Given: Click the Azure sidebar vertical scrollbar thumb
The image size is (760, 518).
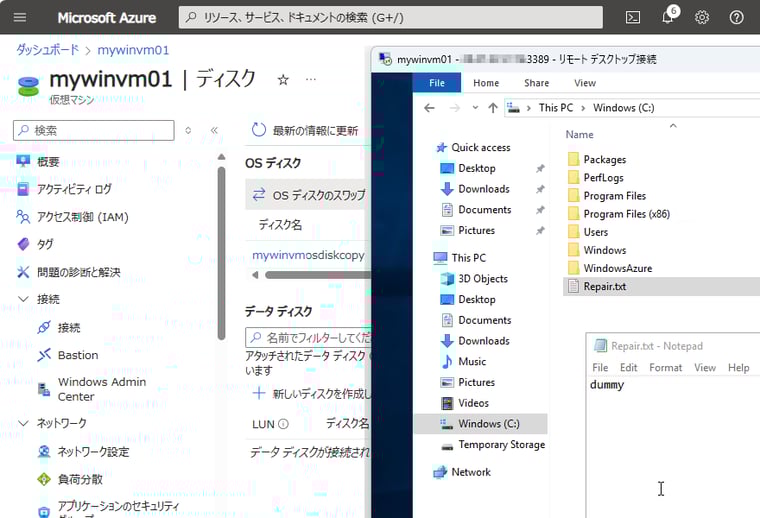Looking at the screenshot, I should 222,252.
